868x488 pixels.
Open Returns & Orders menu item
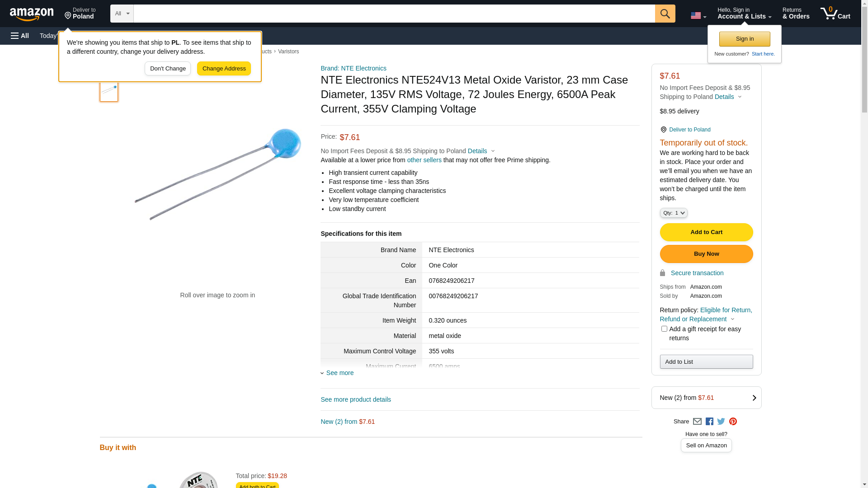(x=796, y=14)
